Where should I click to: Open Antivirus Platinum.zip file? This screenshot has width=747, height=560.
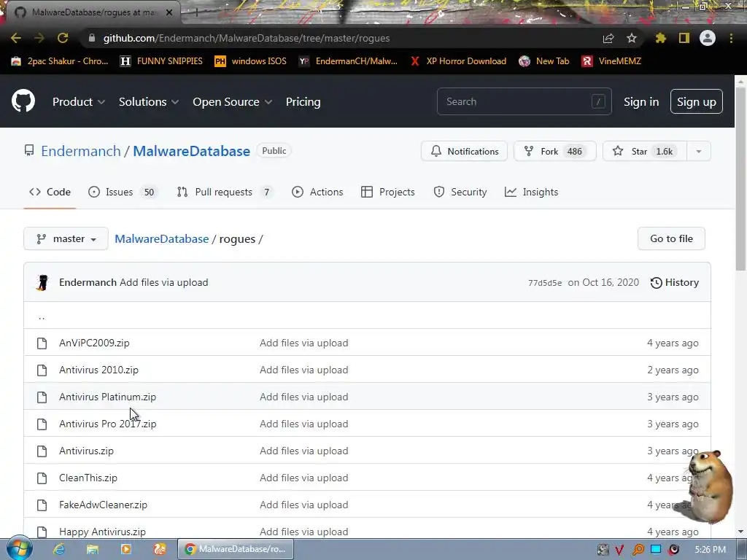(x=108, y=397)
